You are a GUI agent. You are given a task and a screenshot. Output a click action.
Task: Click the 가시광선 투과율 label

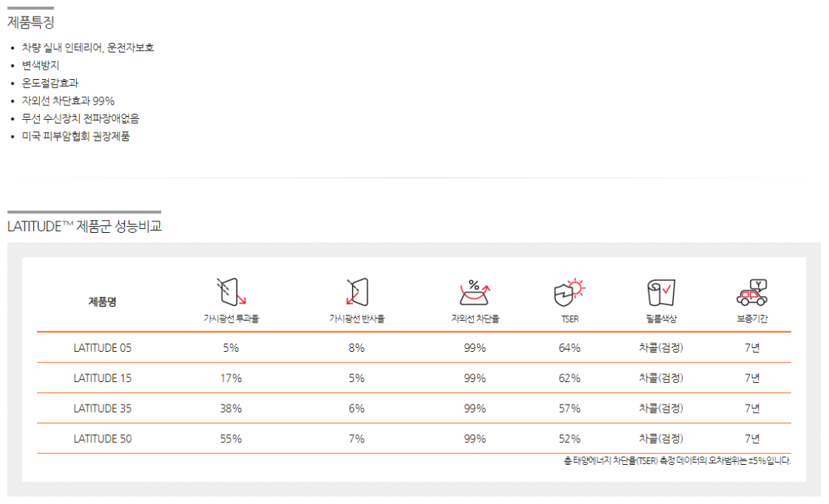[231, 319]
